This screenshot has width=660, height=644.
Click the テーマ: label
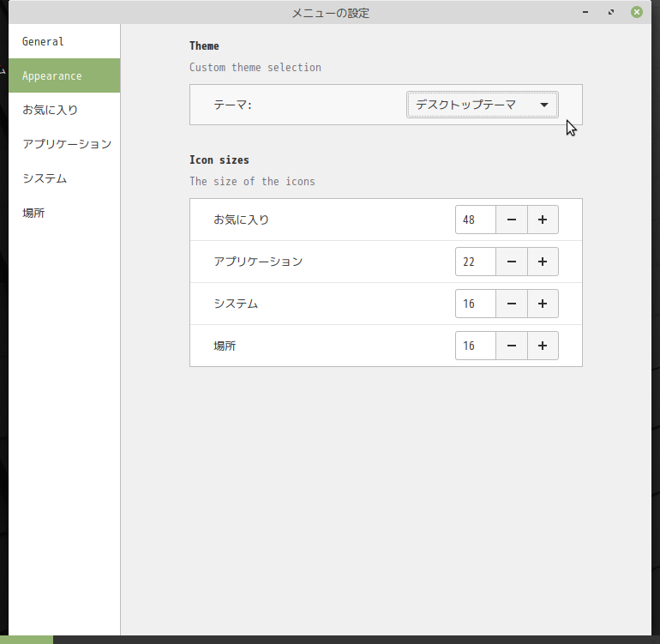[x=233, y=105]
